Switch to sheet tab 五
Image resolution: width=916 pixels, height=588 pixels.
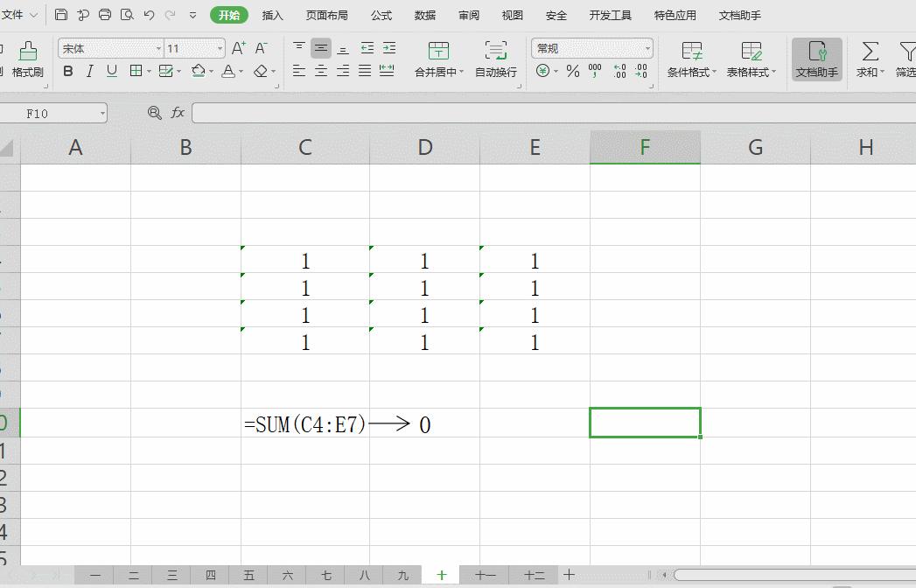point(248,575)
